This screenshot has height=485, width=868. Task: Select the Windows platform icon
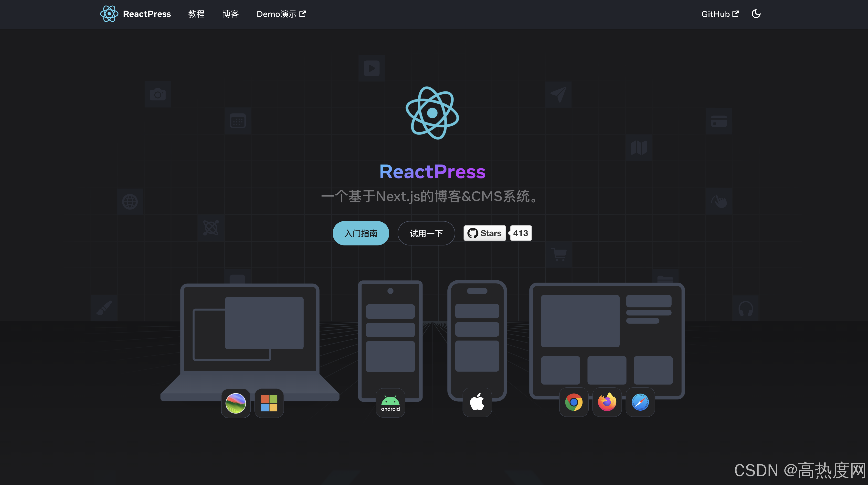point(269,403)
